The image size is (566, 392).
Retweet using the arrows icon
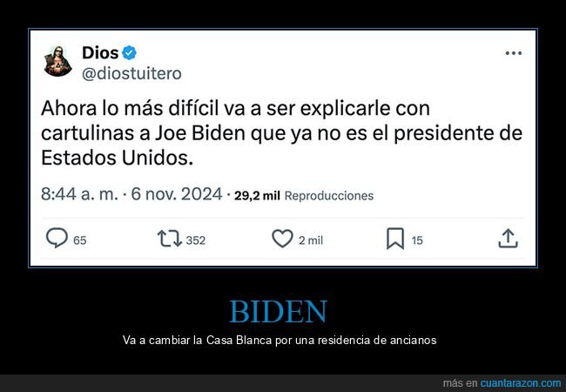coord(169,239)
